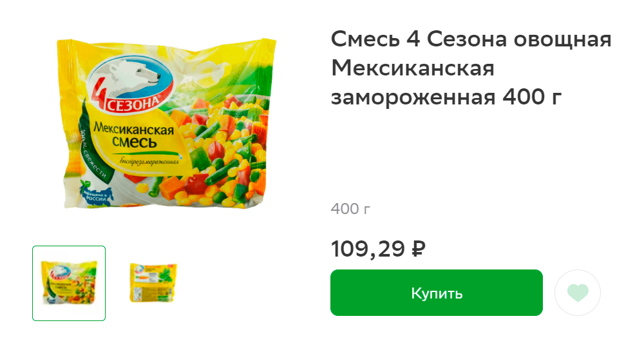
Task: Click the gray 400 г weight label
Action: (350, 209)
